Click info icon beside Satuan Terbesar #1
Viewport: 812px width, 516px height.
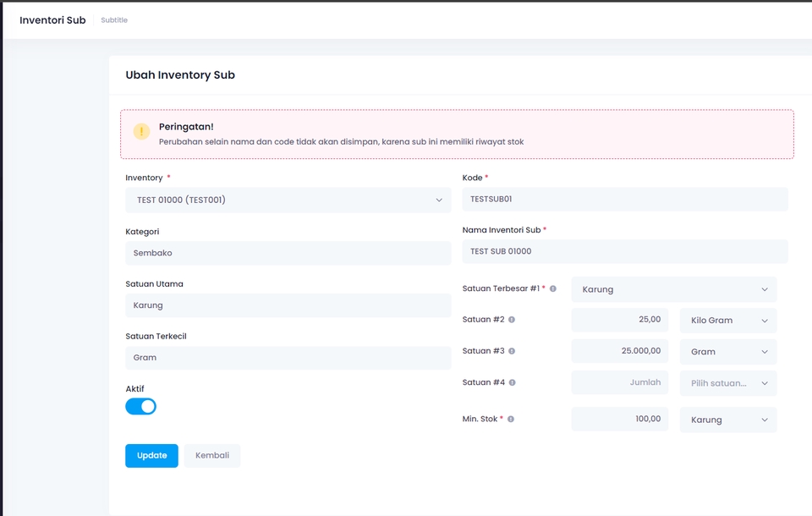click(553, 288)
